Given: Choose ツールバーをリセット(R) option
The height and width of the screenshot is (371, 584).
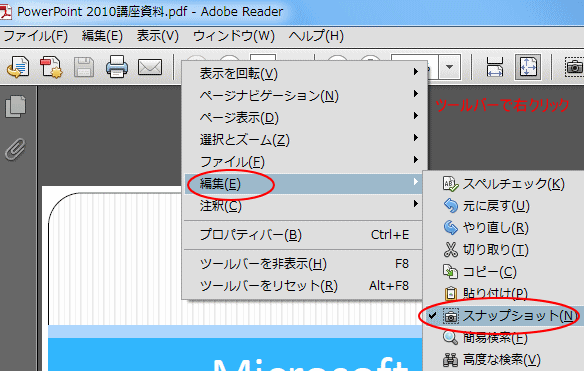Looking at the screenshot, I should [x=304, y=286].
